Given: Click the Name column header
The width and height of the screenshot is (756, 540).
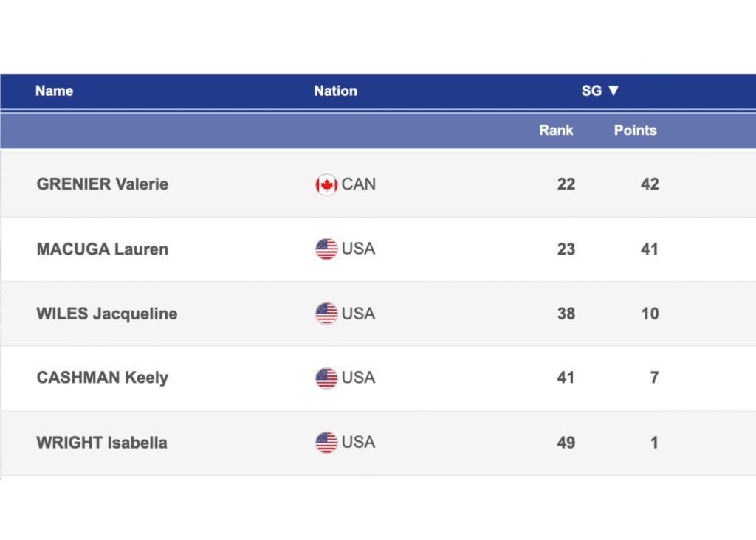Looking at the screenshot, I should pos(54,91).
